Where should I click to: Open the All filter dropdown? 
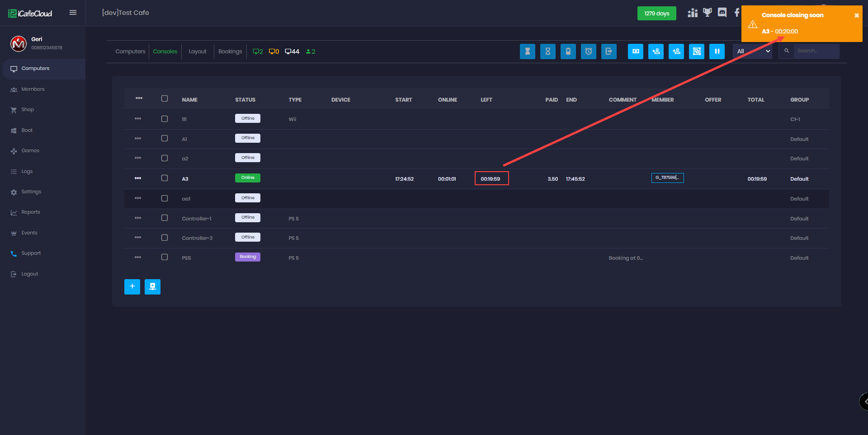(x=753, y=51)
